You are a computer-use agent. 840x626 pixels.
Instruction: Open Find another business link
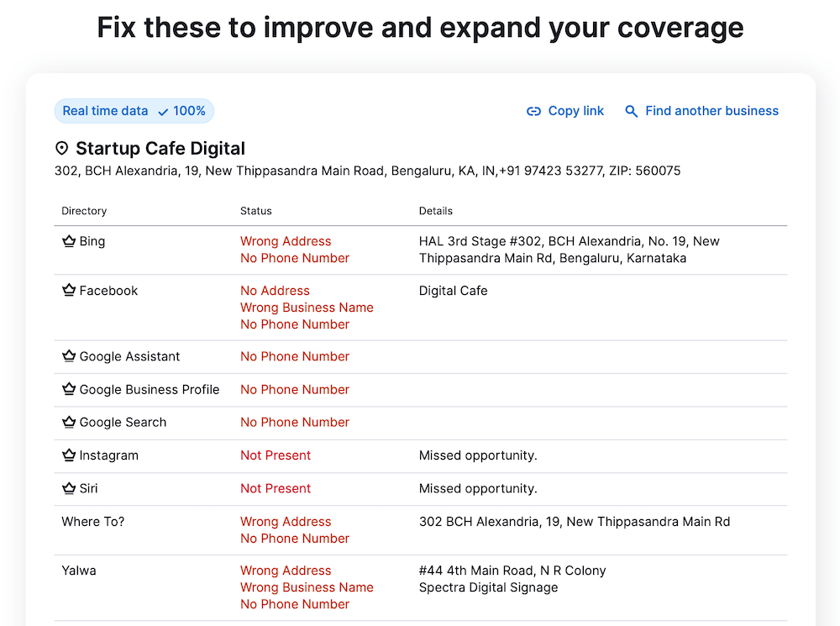(711, 111)
